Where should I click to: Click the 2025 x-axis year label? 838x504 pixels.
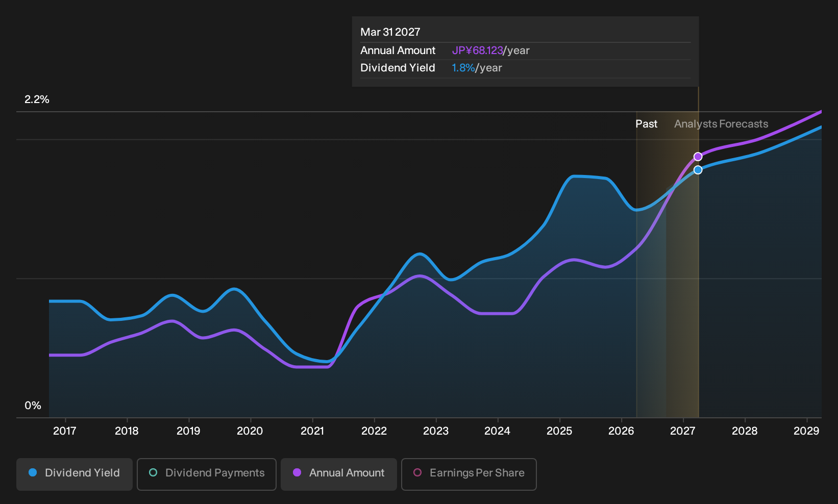coord(559,431)
